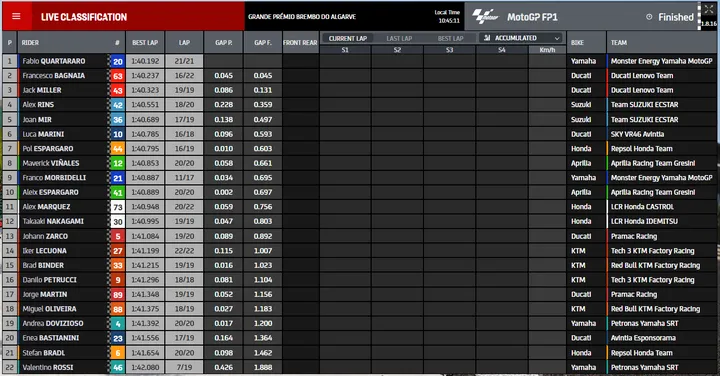Viewport: 720px width, 376px height.
Task: Click the Km/h column header
Action: click(x=547, y=50)
